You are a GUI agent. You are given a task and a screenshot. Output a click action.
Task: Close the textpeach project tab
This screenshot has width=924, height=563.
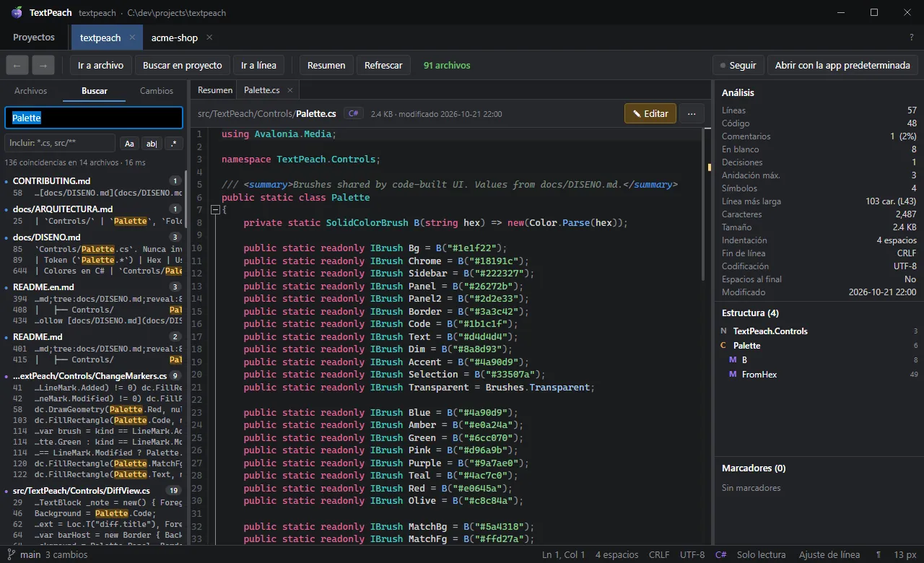pyautogui.click(x=132, y=38)
